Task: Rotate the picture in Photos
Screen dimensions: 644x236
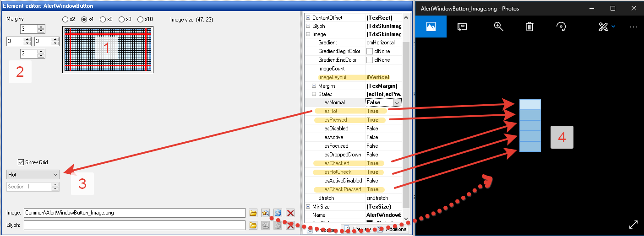Action: [x=561, y=27]
